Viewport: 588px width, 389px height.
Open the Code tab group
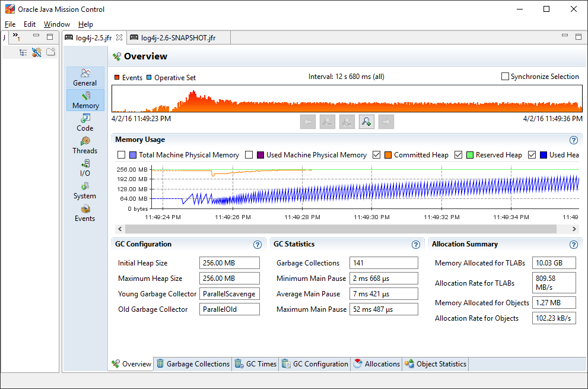point(85,123)
